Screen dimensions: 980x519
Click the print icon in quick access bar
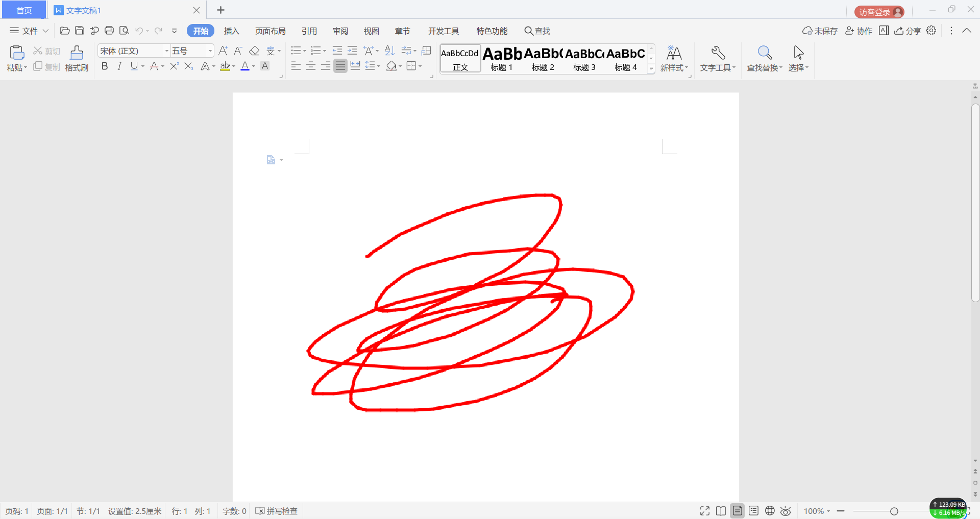(109, 31)
